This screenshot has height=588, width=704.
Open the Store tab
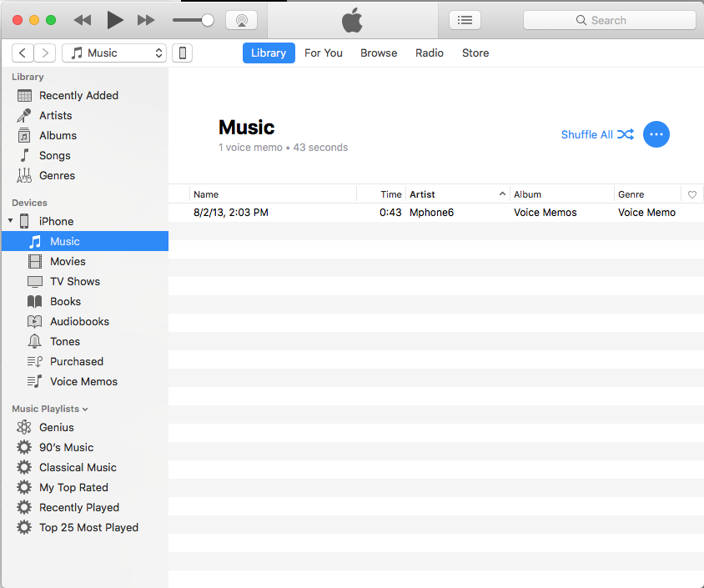pos(475,53)
